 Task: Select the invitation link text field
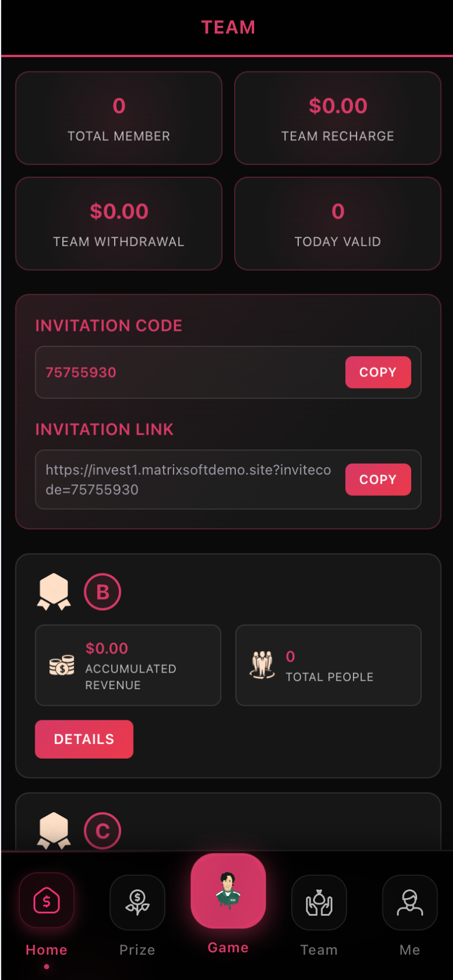[188, 479]
